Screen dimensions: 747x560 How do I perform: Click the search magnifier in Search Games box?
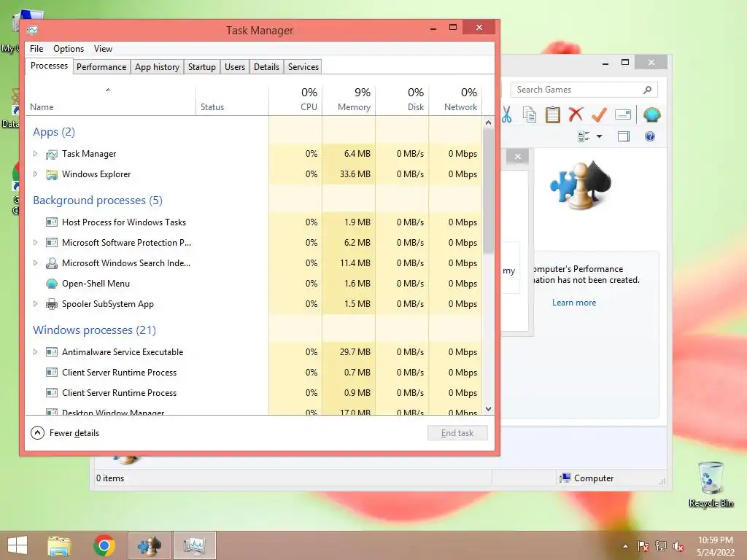(647, 90)
